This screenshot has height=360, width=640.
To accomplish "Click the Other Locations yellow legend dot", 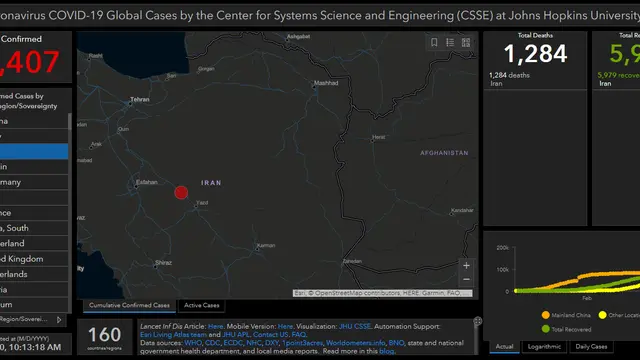I will [602, 315].
